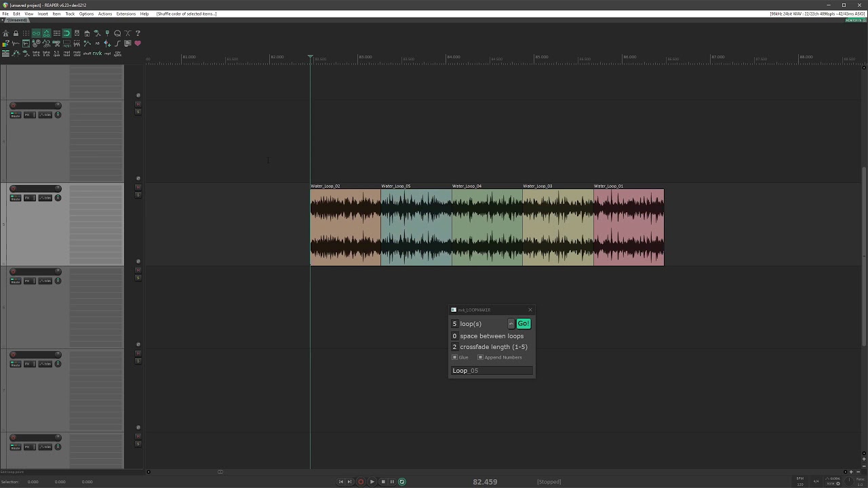Select the Water_Loop_02 item
The width and height of the screenshot is (868, 488).
345,227
